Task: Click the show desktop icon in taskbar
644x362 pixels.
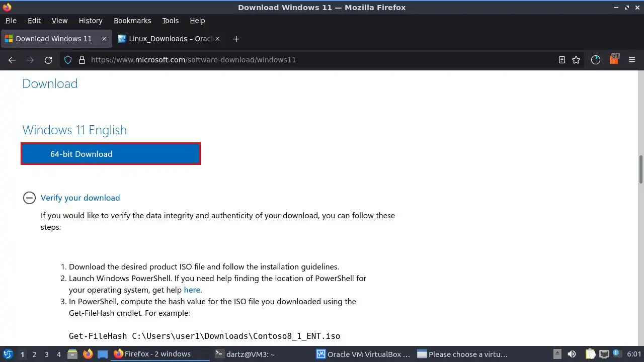Action: (103, 354)
